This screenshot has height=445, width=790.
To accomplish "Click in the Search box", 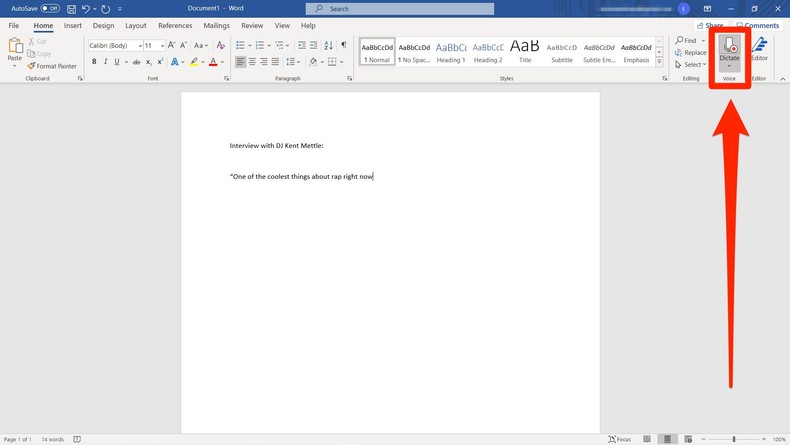I will (408, 9).
